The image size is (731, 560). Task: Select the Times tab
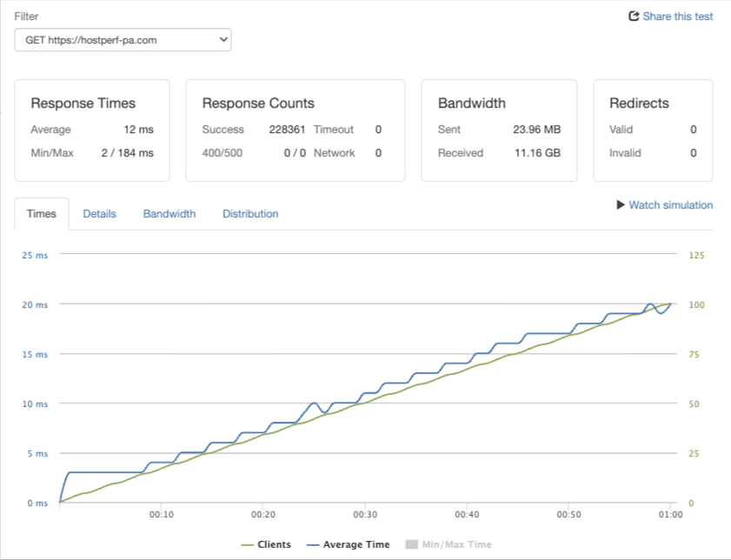coord(42,214)
